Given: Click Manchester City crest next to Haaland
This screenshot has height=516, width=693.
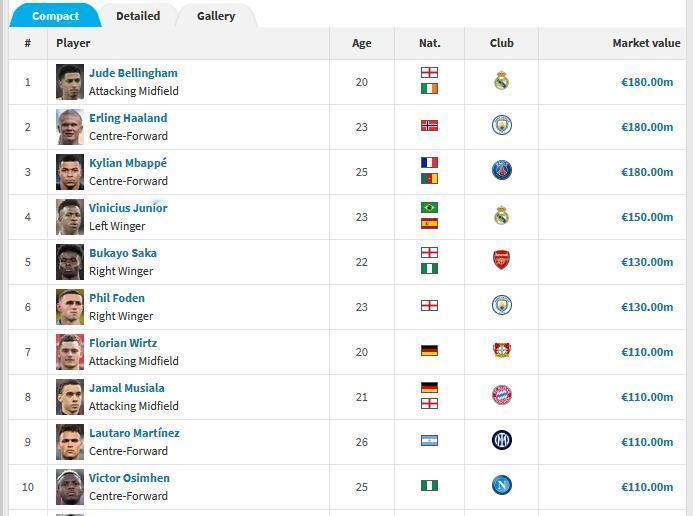Looking at the screenshot, I should (x=502, y=125).
